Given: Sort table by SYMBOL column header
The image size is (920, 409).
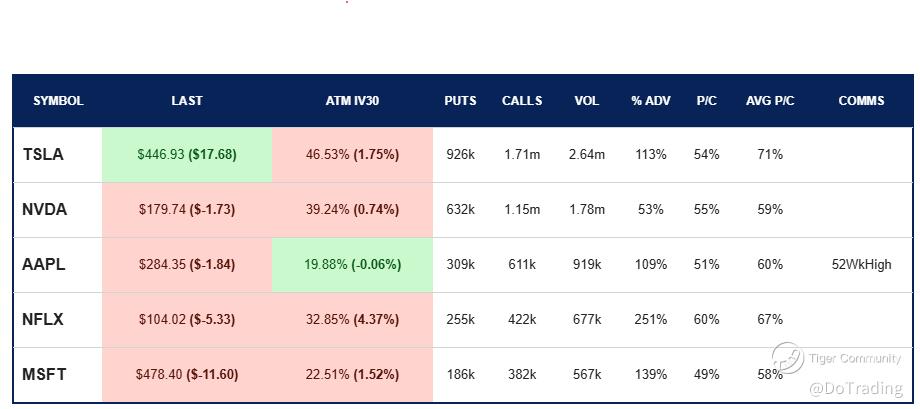Looking at the screenshot, I should pyautogui.click(x=58, y=101).
